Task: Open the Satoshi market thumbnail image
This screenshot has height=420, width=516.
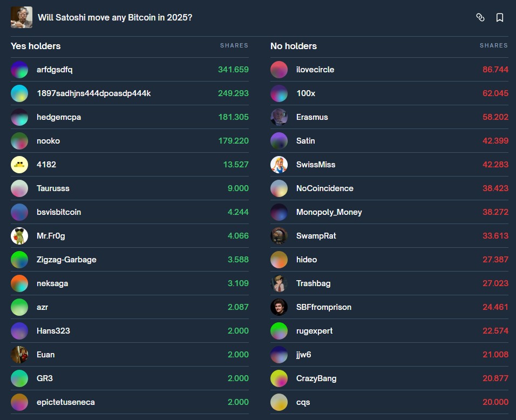Action: coord(22,17)
